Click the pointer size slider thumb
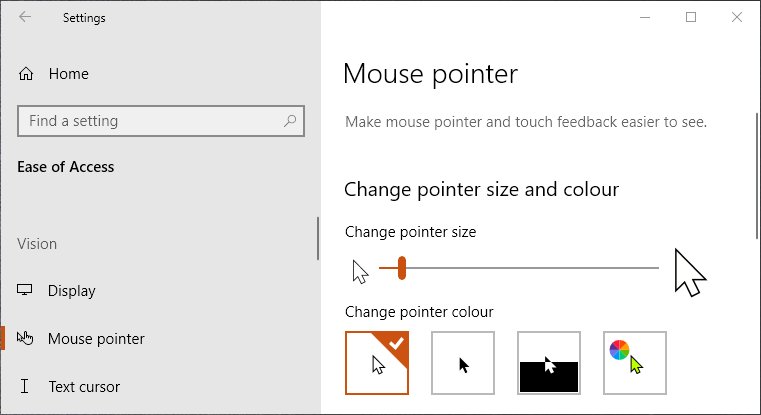 click(x=401, y=268)
